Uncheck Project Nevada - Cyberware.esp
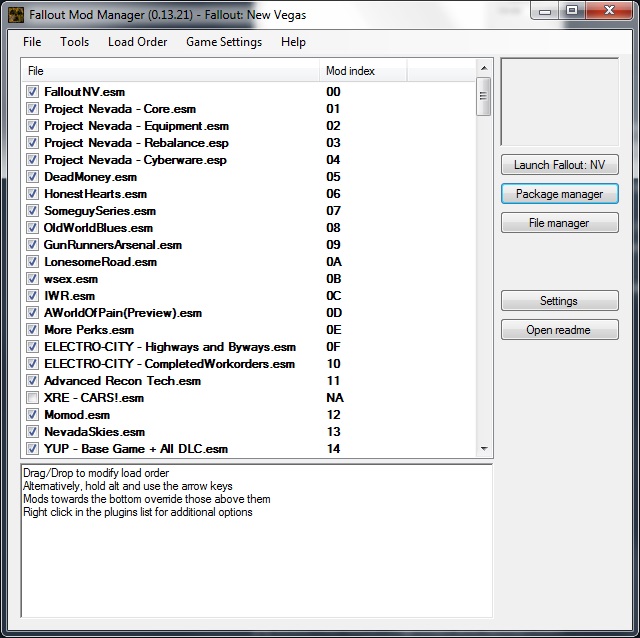The image size is (640, 638). 32,160
